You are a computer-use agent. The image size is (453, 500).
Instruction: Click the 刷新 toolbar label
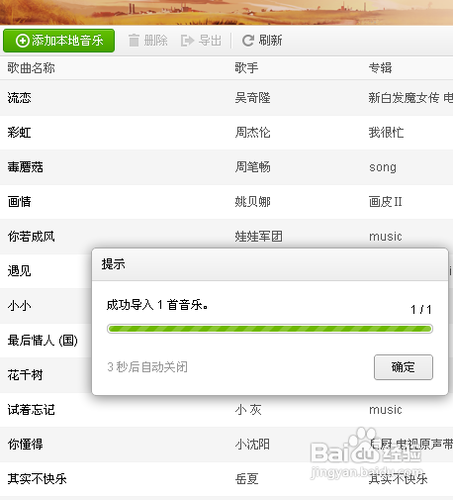(x=270, y=41)
